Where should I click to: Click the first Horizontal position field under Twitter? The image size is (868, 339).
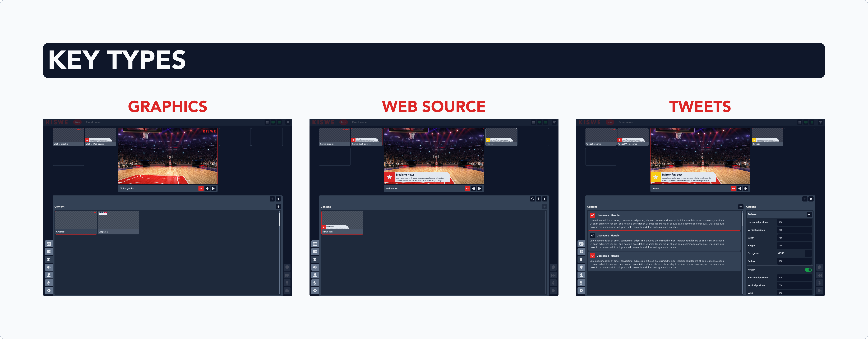pyautogui.click(x=794, y=222)
